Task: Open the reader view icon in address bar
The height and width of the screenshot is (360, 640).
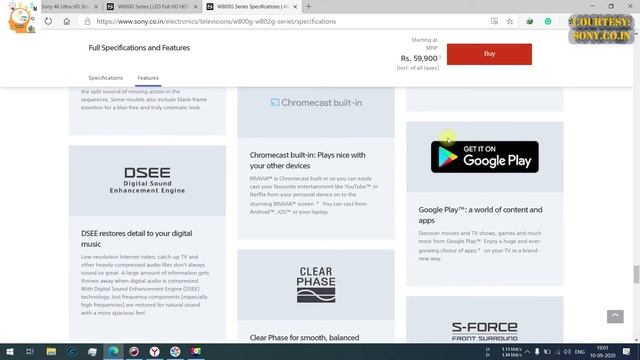Action: point(494,21)
